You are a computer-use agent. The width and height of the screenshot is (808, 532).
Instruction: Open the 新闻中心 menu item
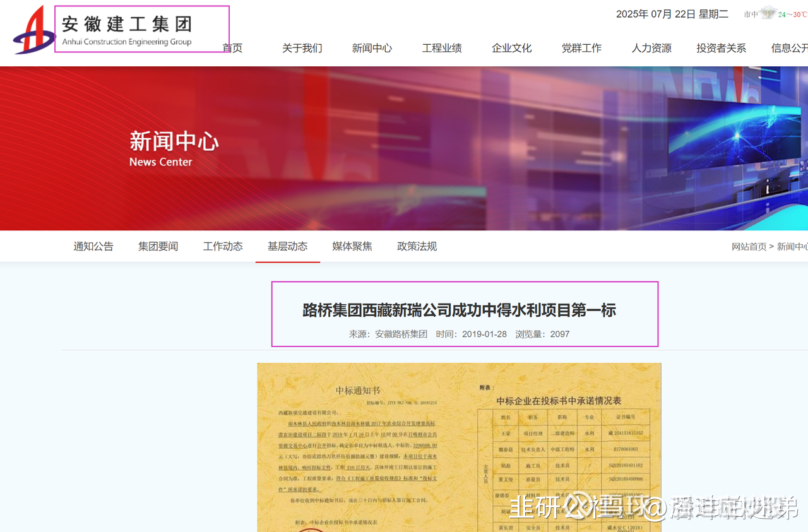[372, 48]
